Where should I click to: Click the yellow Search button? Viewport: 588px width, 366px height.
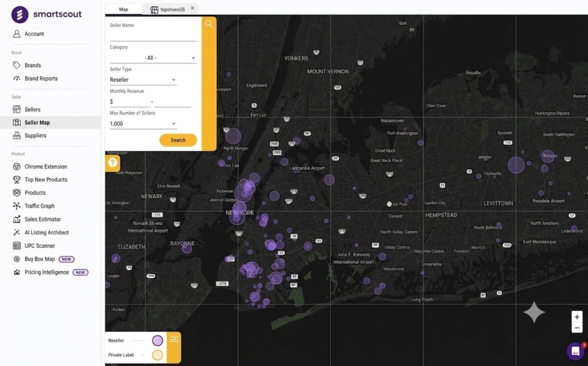(x=178, y=140)
